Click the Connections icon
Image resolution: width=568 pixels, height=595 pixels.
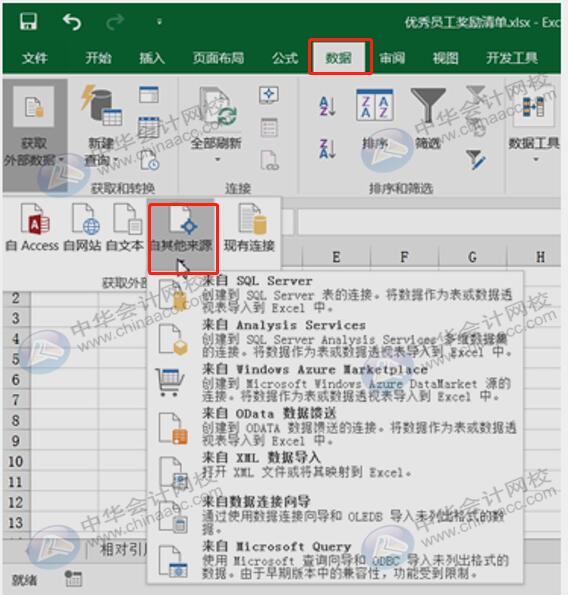pyautogui.click(x=269, y=95)
